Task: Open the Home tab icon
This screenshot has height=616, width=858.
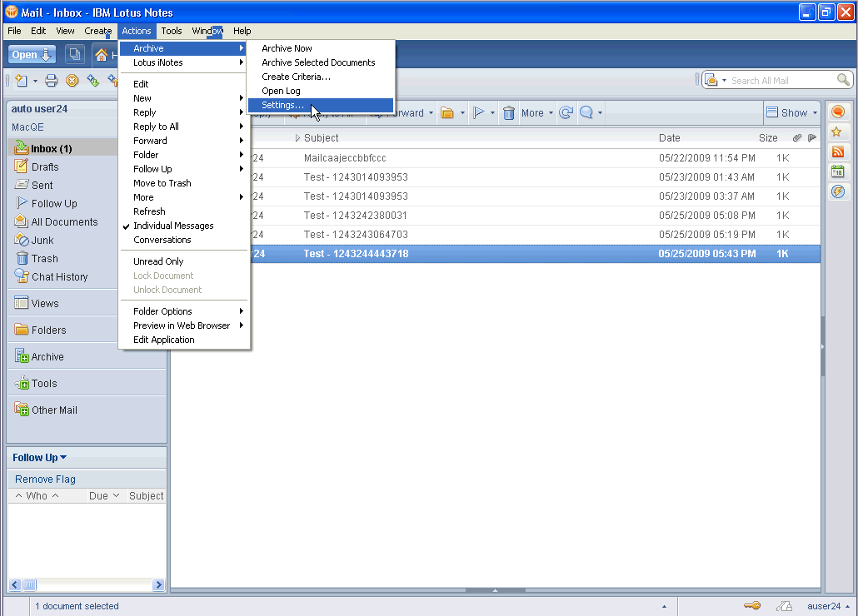Action: pyautogui.click(x=102, y=55)
